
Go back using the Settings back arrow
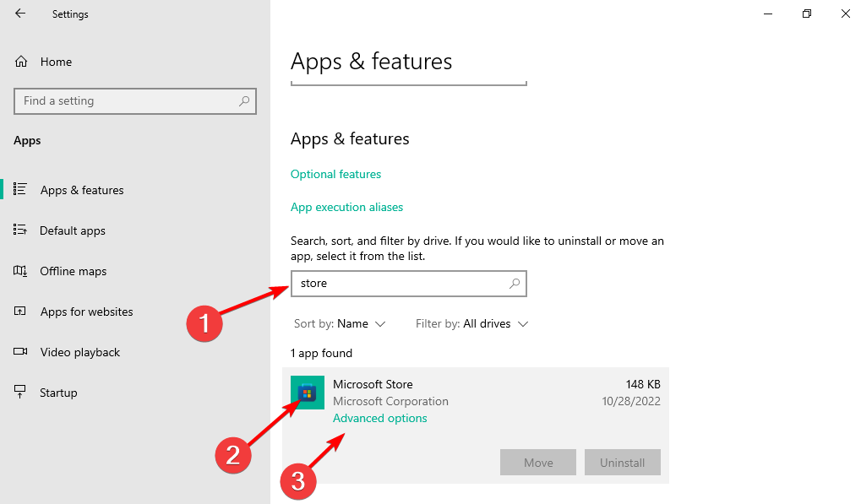20,14
